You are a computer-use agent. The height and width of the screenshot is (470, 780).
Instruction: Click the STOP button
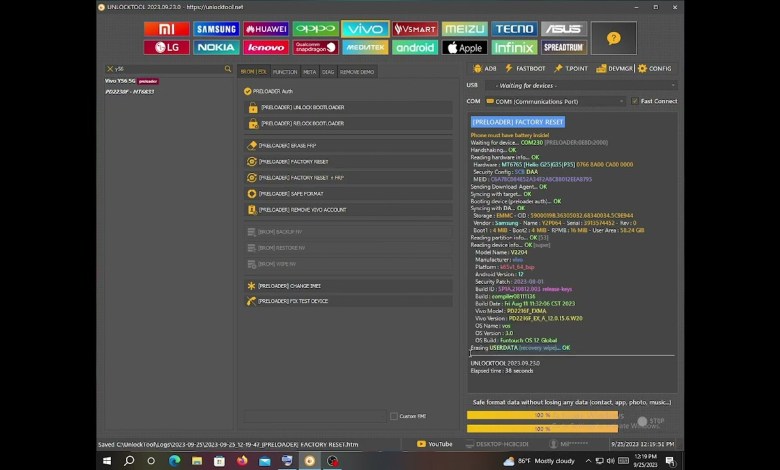point(652,421)
